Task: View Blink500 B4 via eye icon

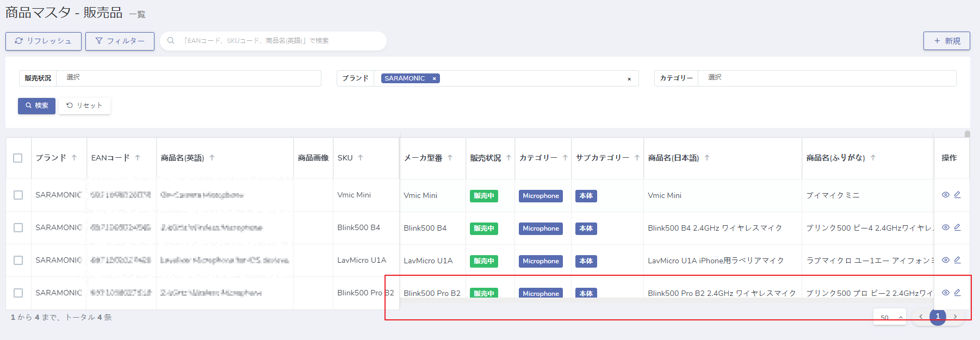Action: (946, 227)
